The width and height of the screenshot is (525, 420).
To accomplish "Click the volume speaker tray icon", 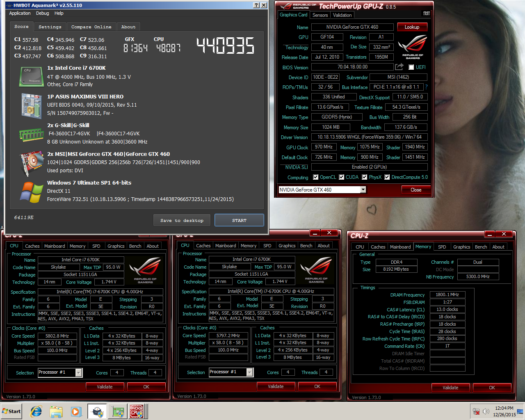I will [x=486, y=411].
